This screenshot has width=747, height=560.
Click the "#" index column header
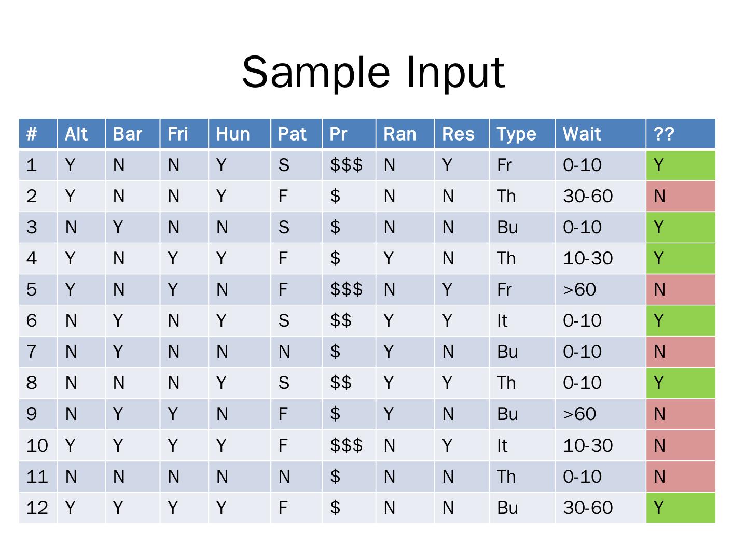[38, 134]
